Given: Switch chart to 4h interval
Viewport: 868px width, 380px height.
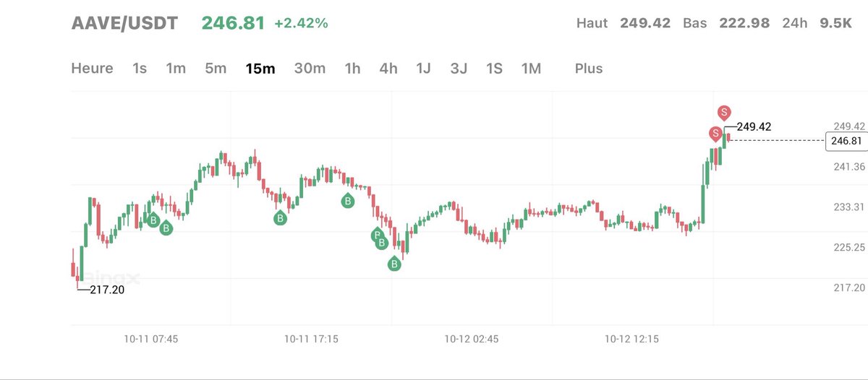Looking at the screenshot, I should pyautogui.click(x=388, y=69).
